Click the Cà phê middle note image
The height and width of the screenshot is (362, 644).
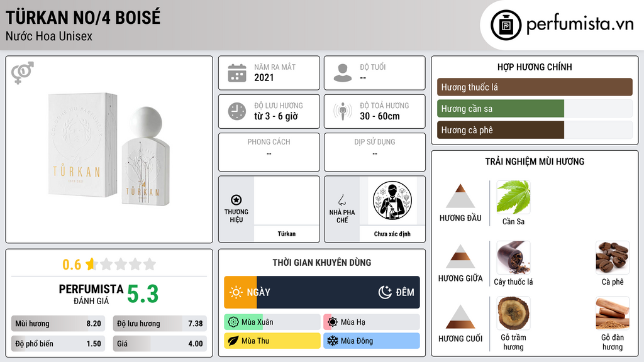click(613, 258)
